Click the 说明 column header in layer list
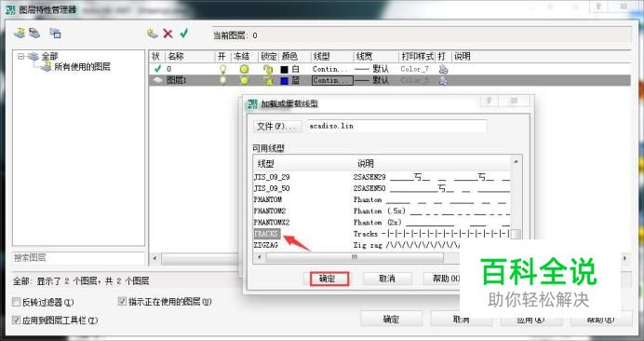Viewport: 644px width, 341px height. (x=463, y=56)
